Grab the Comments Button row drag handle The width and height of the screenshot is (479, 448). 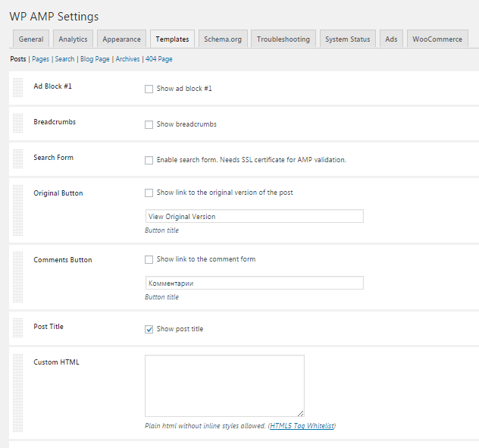(17, 277)
